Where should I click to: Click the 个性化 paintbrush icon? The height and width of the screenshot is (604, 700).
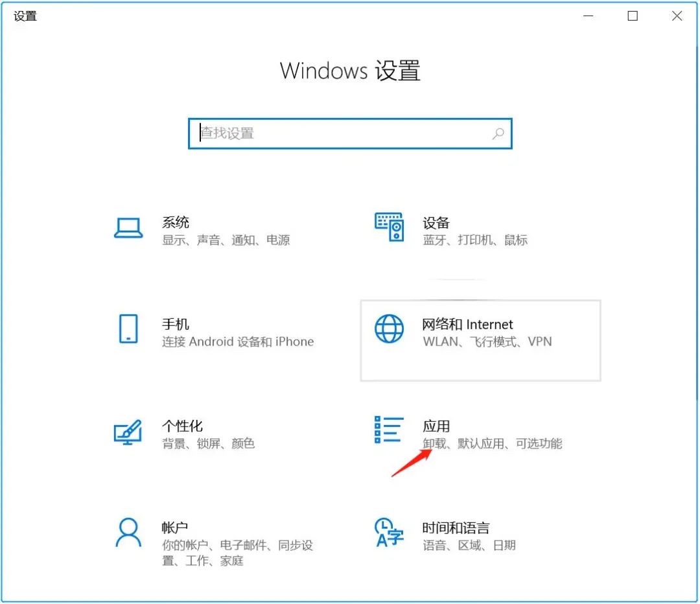click(128, 432)
